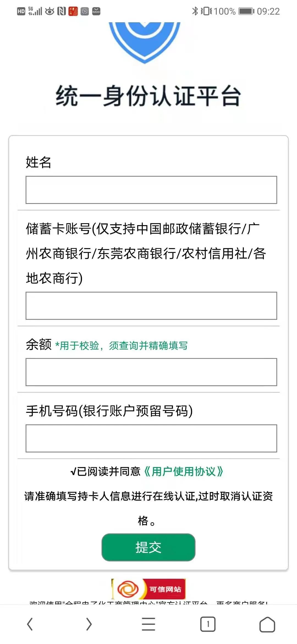Tap the browser back arrow

pyautogui.click(x=30, y=624)
